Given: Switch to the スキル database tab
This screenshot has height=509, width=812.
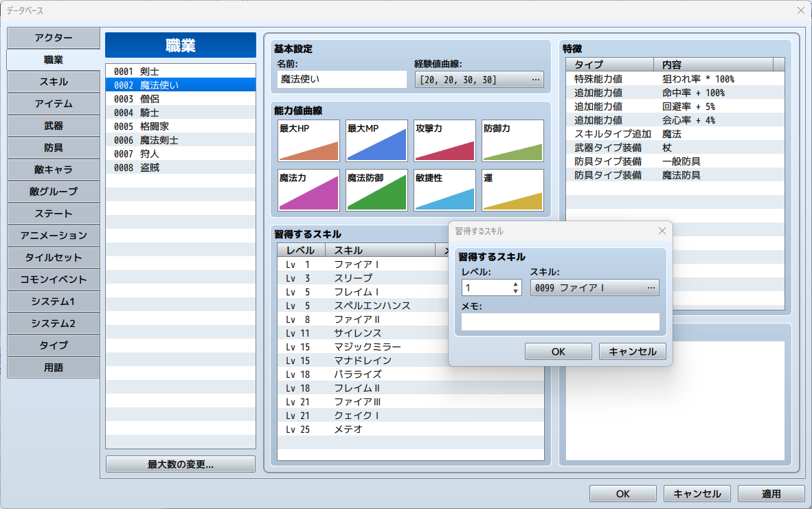Looking at the screenshot, I should tap(54, 82).
